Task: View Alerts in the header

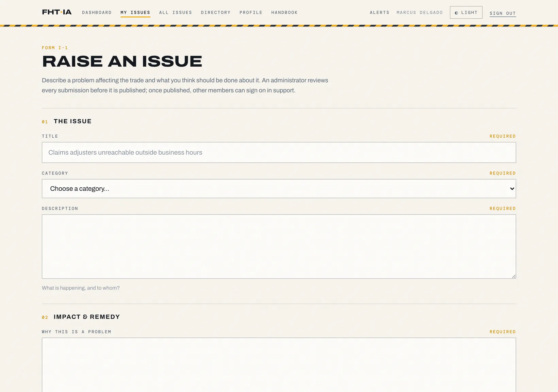Action: [x=380, y=13]
